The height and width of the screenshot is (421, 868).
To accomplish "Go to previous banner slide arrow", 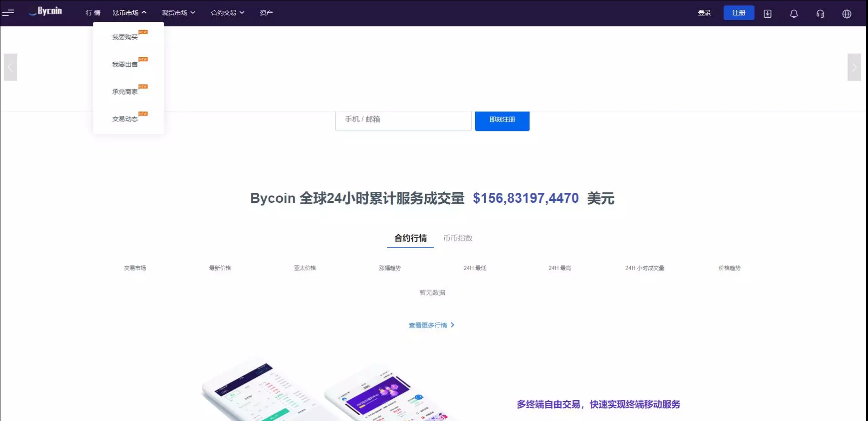I will point(10,67).
